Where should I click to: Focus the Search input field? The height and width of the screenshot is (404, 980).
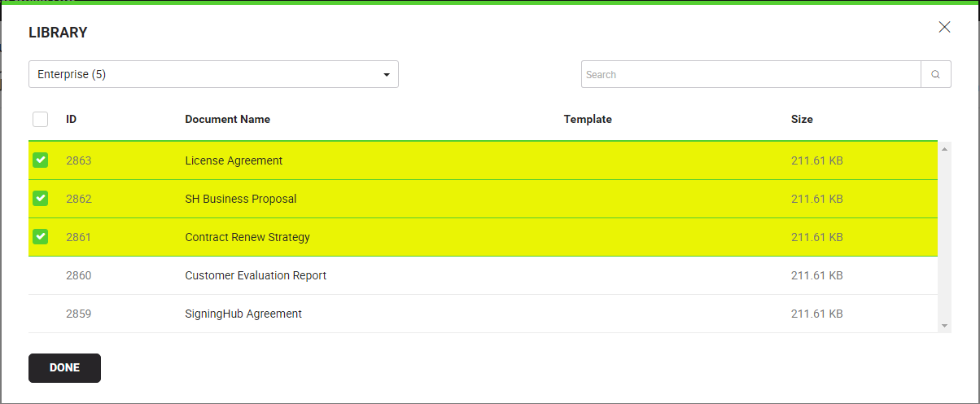point(750,74)
